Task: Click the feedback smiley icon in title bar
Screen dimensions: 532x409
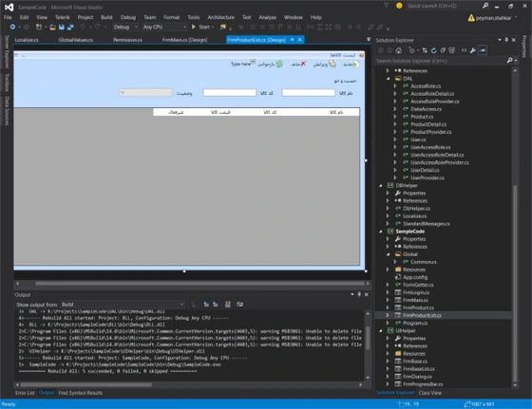Action: pyautogui.click(x=399, y=6)
